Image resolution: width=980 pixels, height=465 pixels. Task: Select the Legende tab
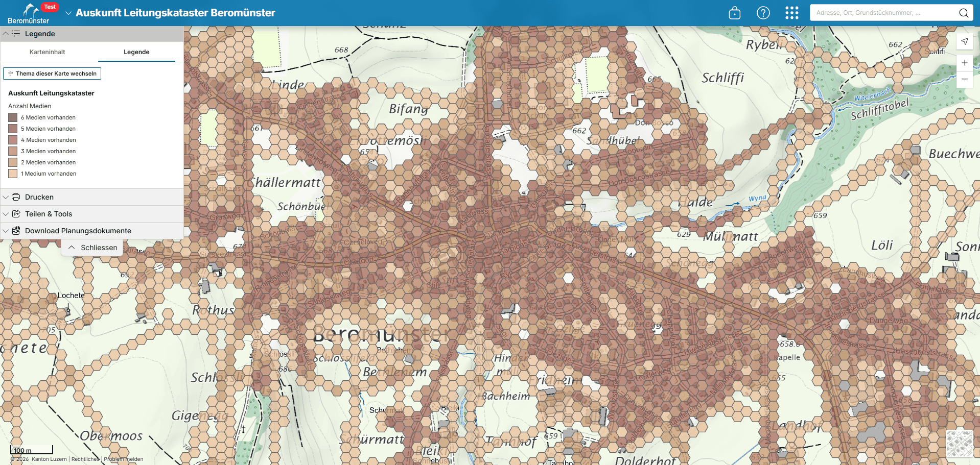(x=136, y=52)
